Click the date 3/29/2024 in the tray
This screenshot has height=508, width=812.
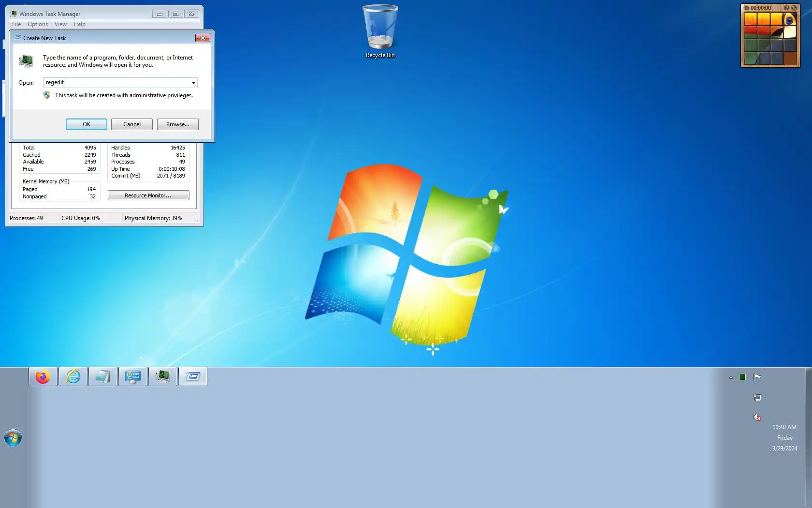click(784, 448)
